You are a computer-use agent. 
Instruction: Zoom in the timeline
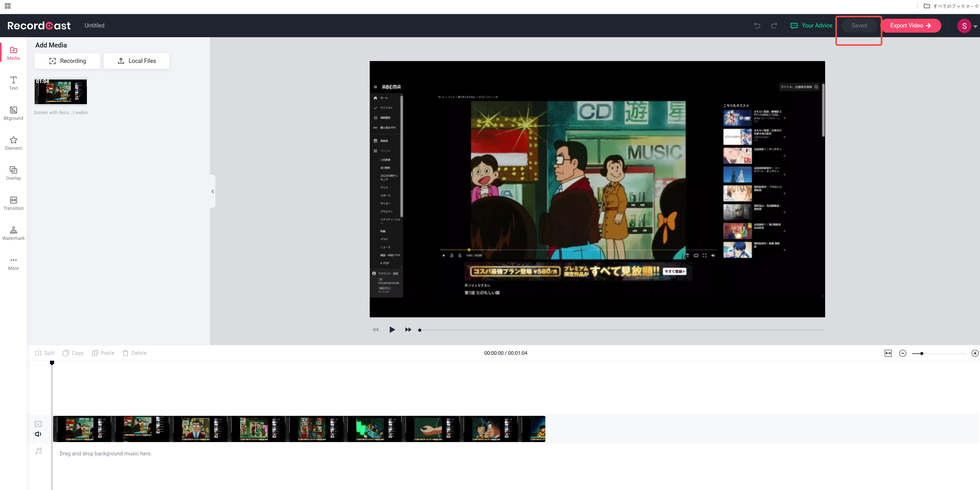tap(975, 353)
